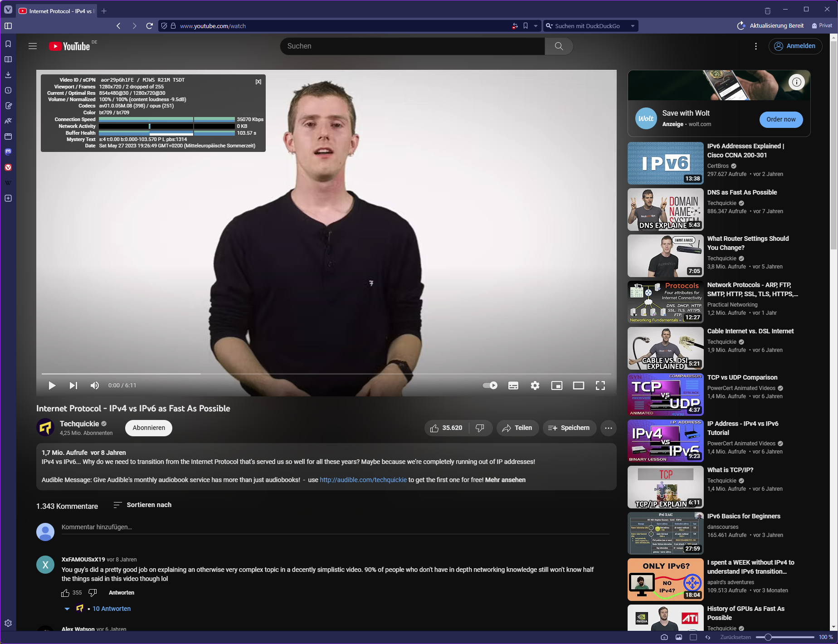Open the Downloads panel
The width and height of the screenshot is (838, 644).
8,75
